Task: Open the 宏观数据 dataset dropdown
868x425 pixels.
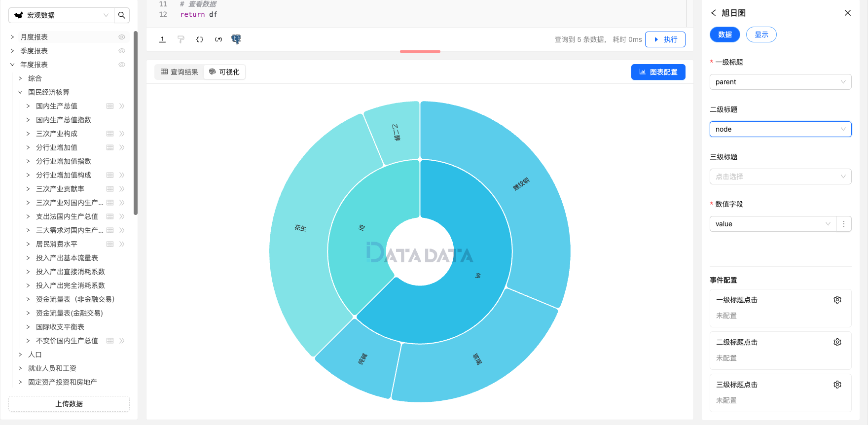Action: click(62, 15)
